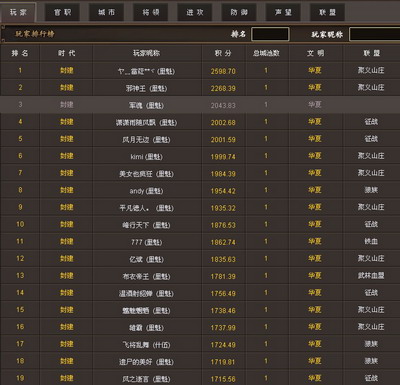Click score 1835.63 in rank 12
Screen dimensions: 400x385
[223, 259]
